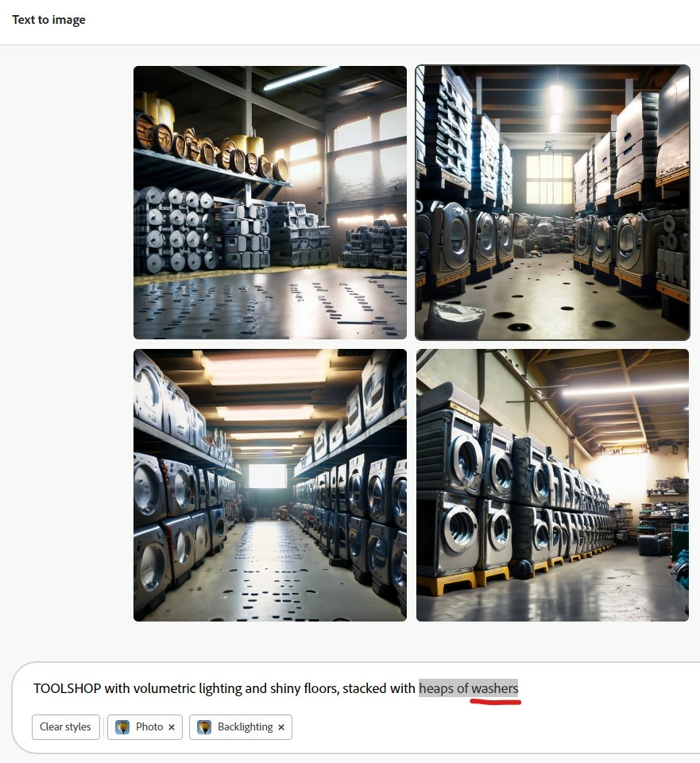Image resolution: width=700 pixels, height=763 pixels.
Task: Click the Photo style chip icon
Action: click(x=122, y=727)
